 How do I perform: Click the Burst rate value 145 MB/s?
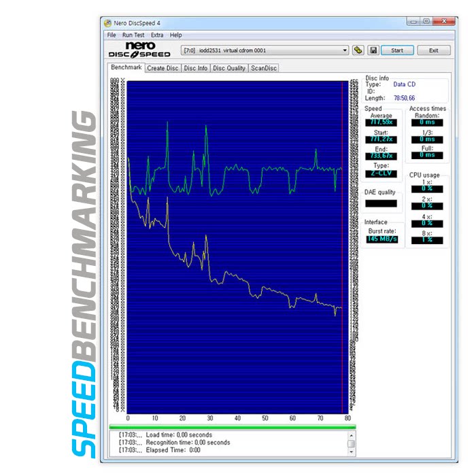tap(382, 239)
